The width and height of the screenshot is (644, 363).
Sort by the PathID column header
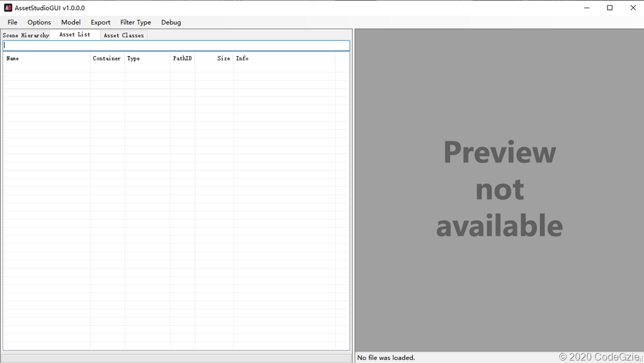183,59
